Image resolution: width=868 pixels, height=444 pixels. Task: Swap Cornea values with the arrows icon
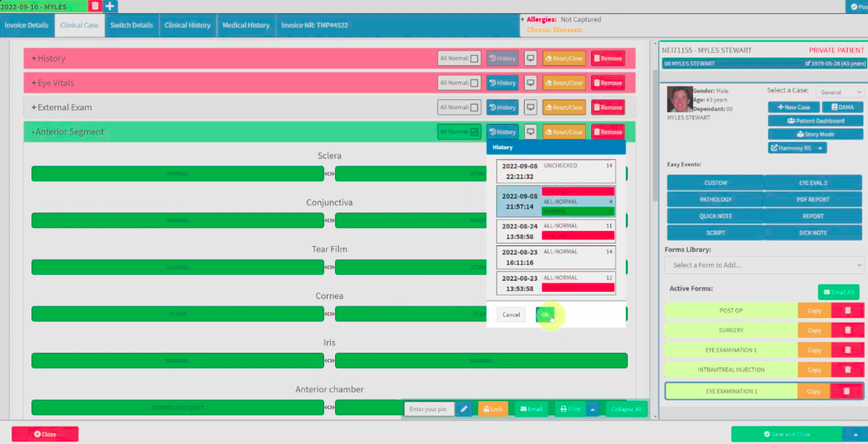coord(330,314)
